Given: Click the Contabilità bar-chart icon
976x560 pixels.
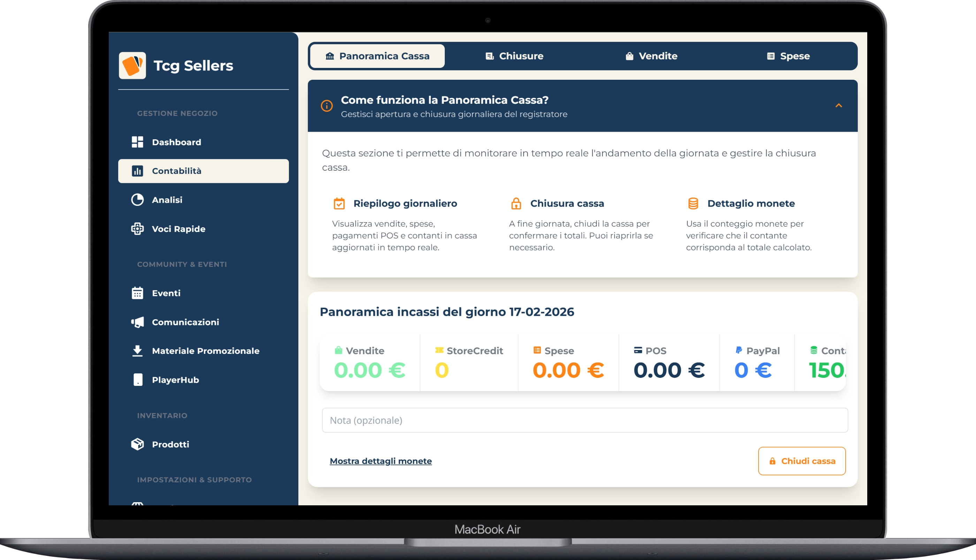Looking at the screenshot, I should coord(138,171).
